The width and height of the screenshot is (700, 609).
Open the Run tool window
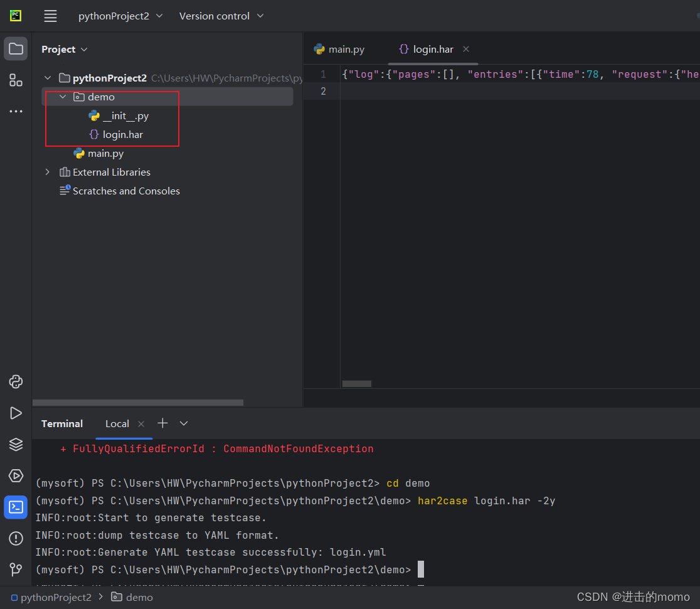[16, 413]
